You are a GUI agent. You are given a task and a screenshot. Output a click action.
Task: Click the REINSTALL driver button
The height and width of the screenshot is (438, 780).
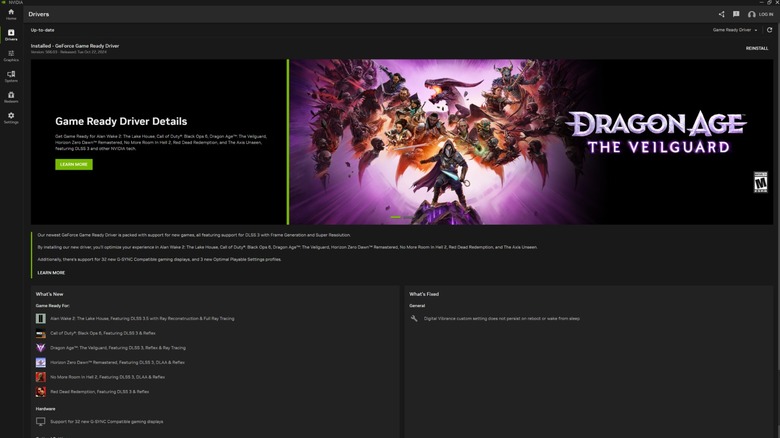click(757, 48)
